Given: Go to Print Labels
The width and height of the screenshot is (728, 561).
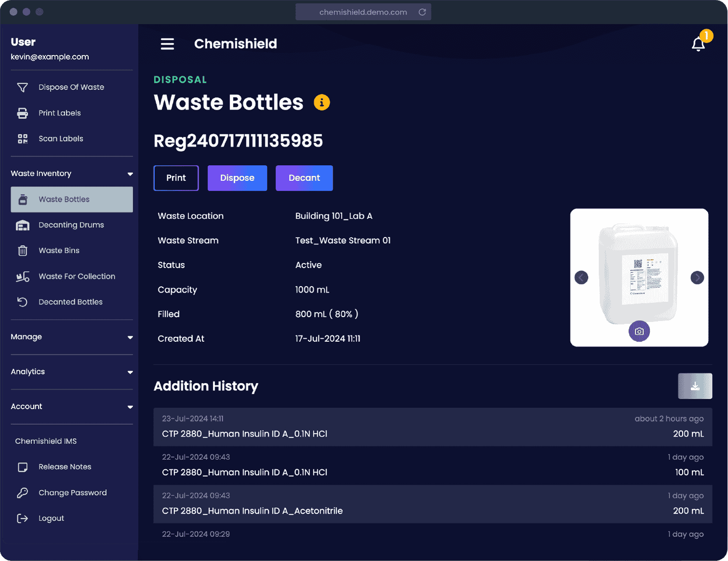Looking at the screenshot, I should [x=60, y=113].
